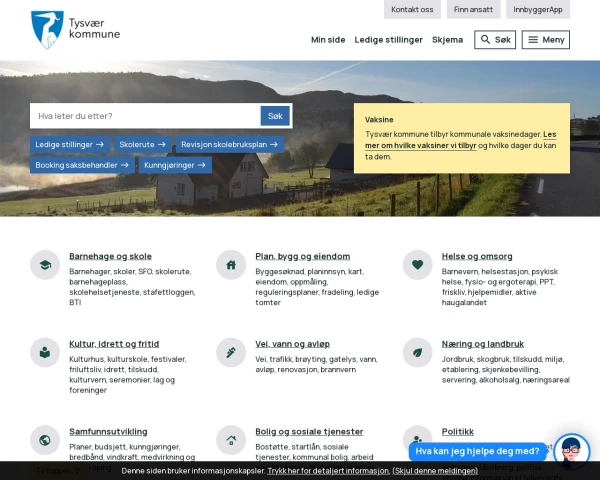
Task: Focus the 'Hva leter du etter?' search field
Action: 145,116
